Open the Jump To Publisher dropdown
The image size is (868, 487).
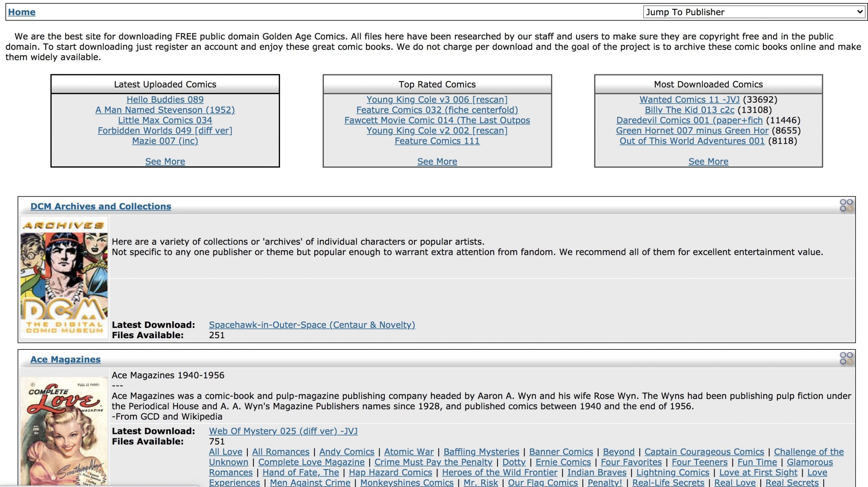(x=754, y=12)
